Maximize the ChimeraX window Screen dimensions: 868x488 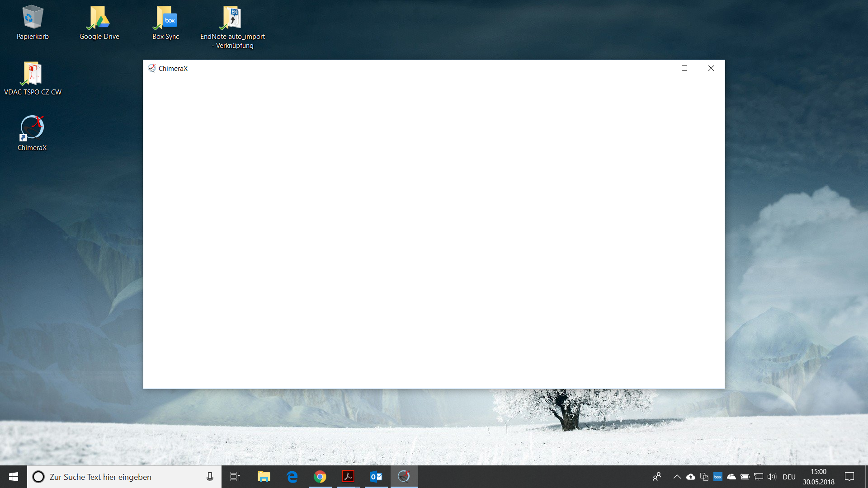(x=684, y=68)
